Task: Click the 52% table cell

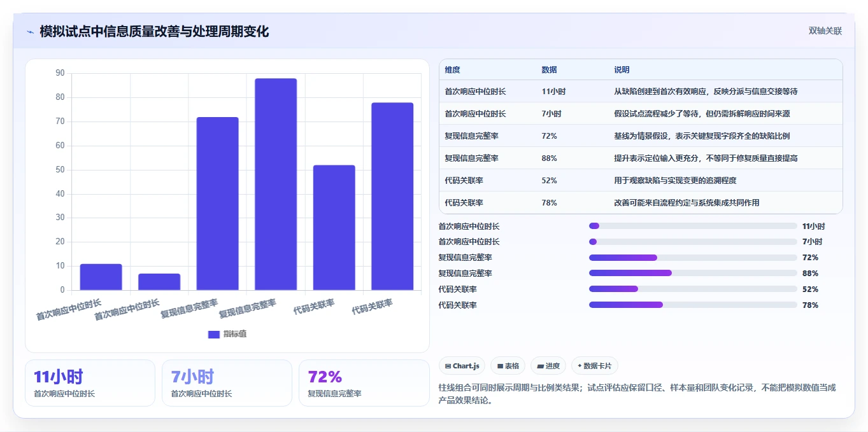Action: pos(550,181)
